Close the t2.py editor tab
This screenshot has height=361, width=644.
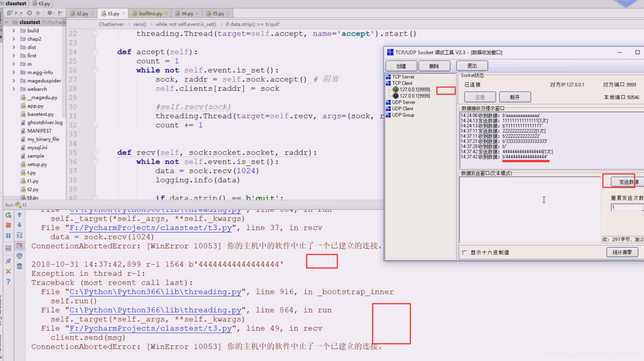tap(93, 13)
